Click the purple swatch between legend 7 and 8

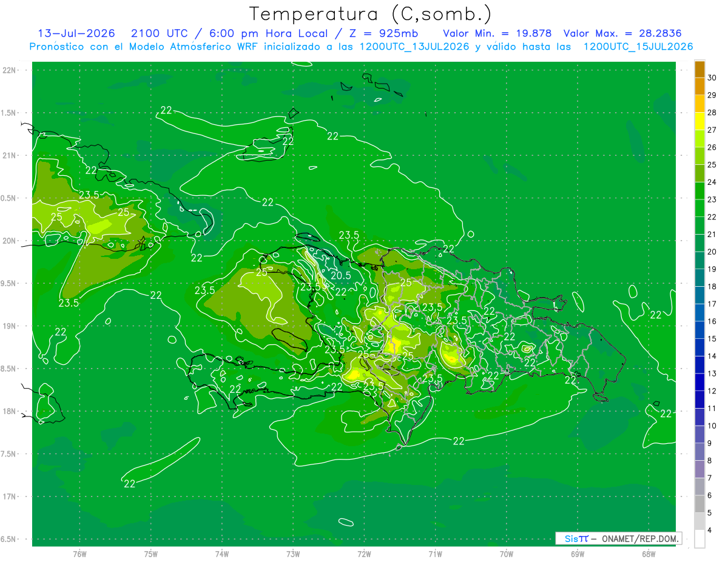click(x=699, y=469)
